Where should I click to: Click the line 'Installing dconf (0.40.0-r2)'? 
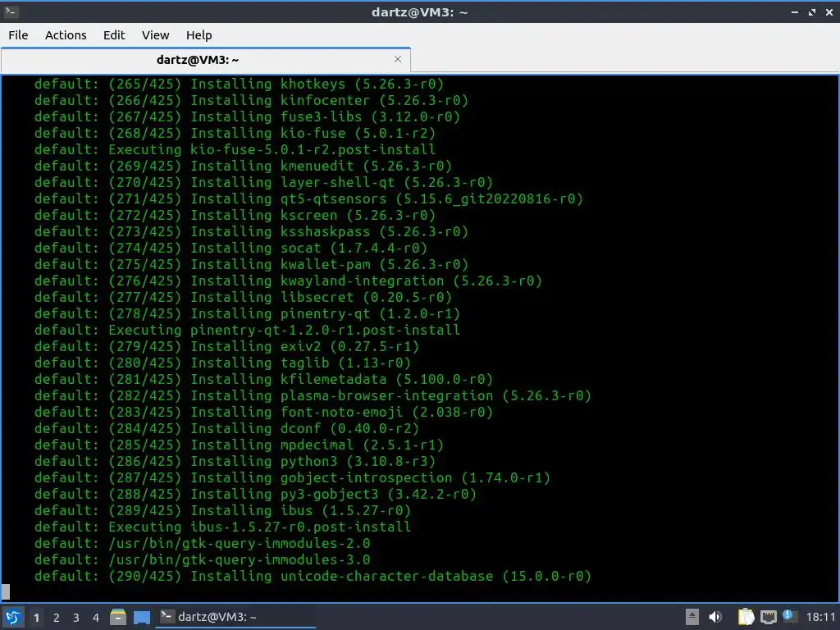tap(226, 428)
